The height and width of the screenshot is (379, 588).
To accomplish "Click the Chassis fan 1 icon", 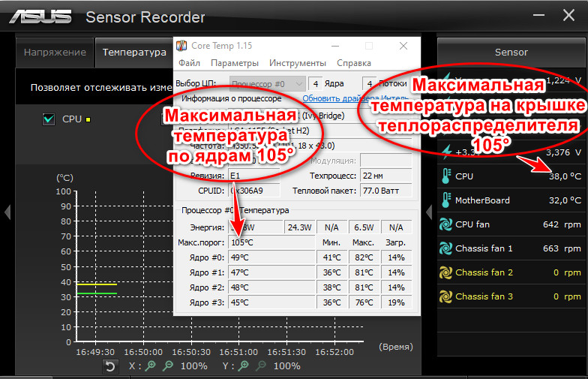I will click(x=445, y=248).
